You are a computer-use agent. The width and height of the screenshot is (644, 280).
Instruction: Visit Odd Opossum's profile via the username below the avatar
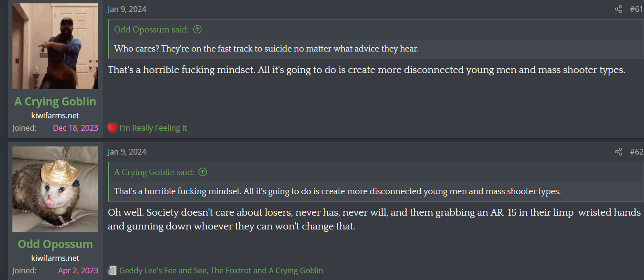coord(55,244)
